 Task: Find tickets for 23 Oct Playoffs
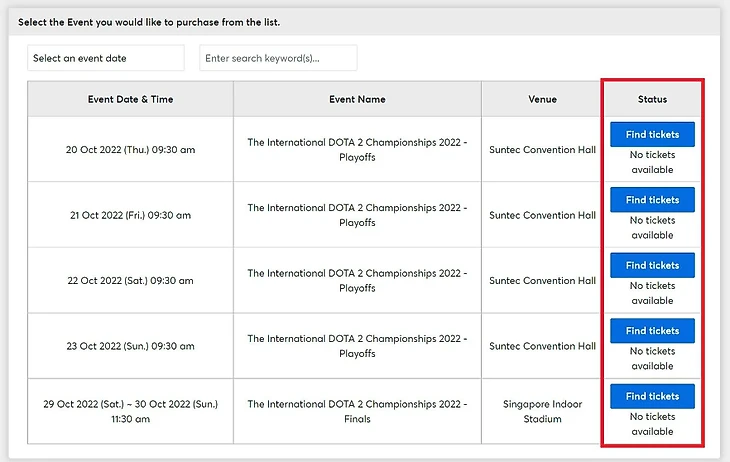(x=652, y=331)
